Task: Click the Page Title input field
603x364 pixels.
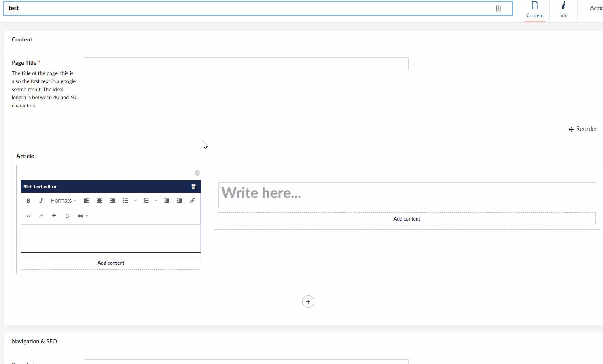Action: point(246,63)
